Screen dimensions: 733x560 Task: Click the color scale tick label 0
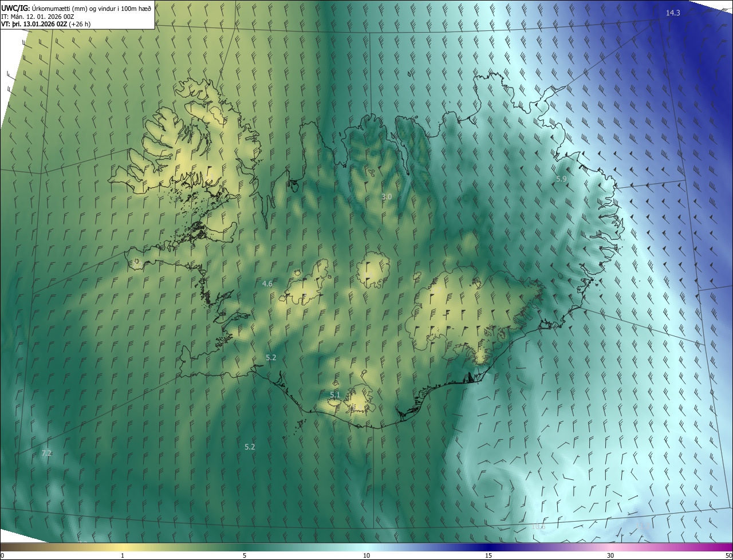coord(2,555)
